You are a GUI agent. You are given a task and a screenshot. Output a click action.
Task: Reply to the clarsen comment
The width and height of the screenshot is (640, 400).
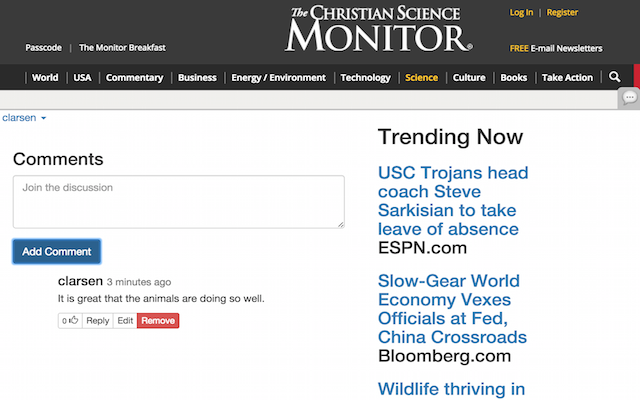click(98, 321)
